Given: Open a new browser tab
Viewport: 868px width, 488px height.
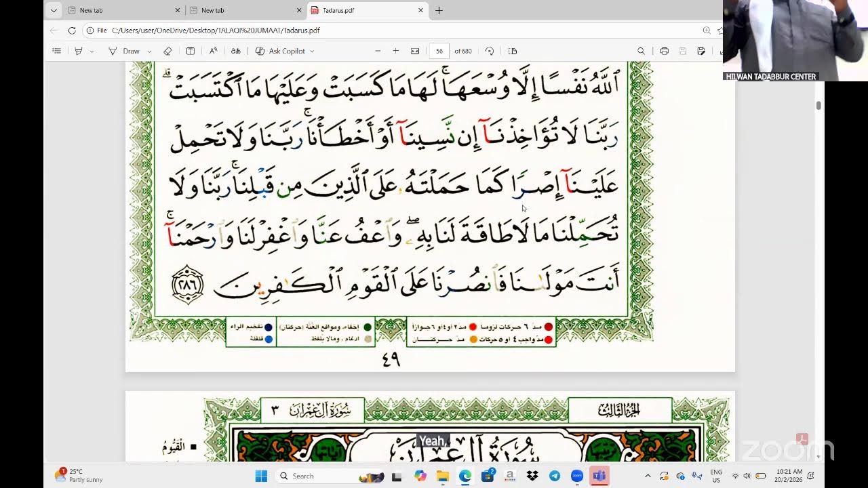Looking at the screenshot, I should 439,10.
